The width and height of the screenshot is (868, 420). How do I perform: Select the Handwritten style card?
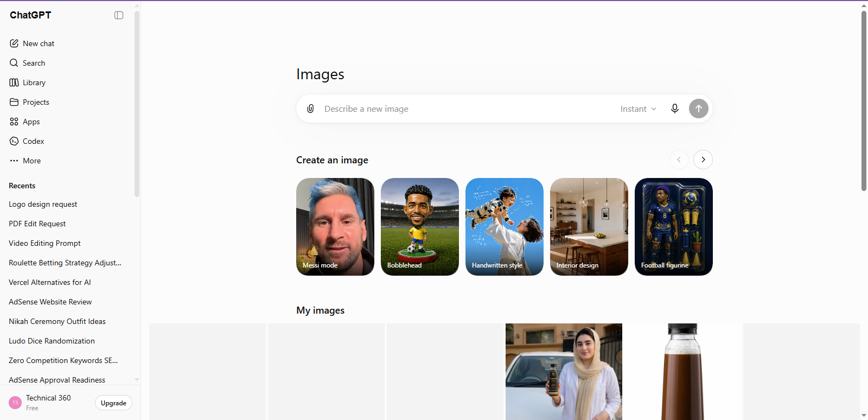[x=505, y=227]
